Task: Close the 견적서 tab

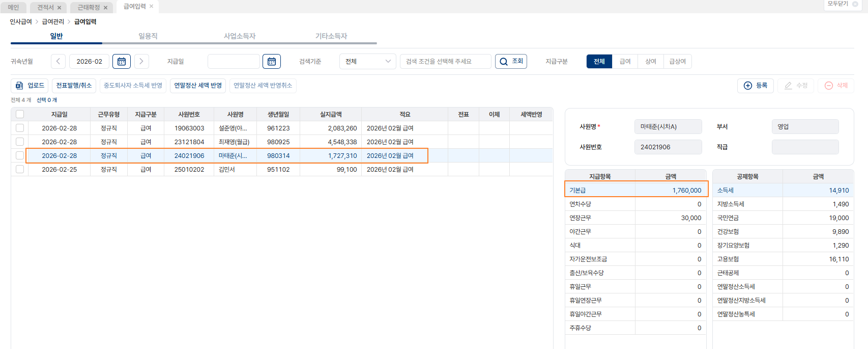Action: [59, 8]
